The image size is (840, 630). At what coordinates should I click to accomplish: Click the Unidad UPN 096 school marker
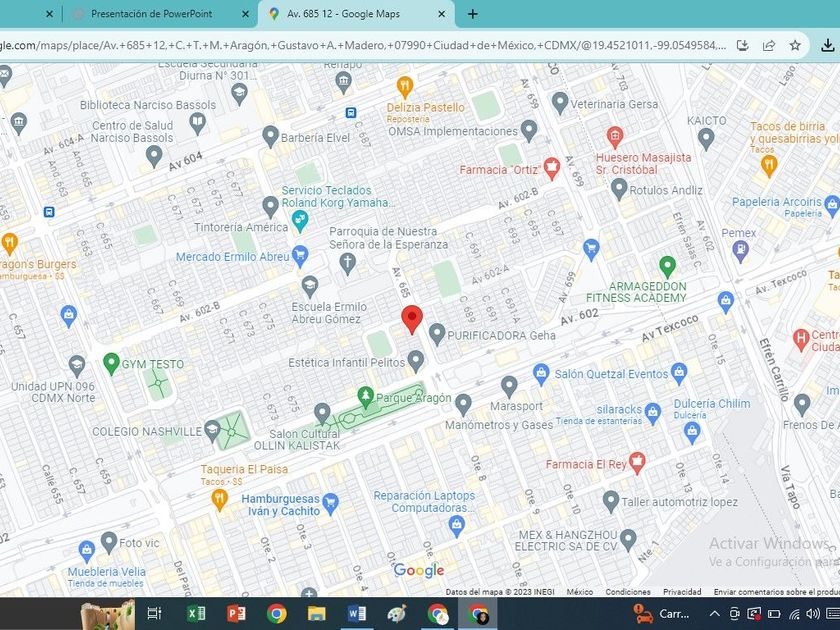[77, 366]
